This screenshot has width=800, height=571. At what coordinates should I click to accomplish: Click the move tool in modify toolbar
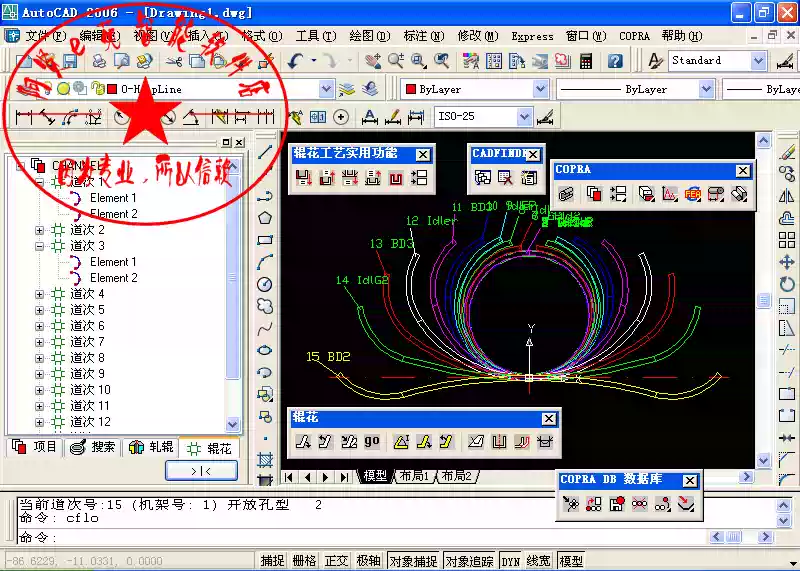787,262
